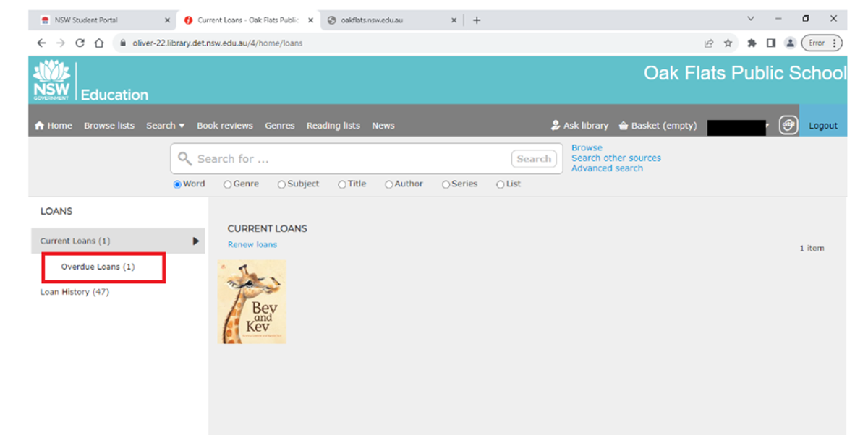Open the Book reviews menu item
The image size is (868, 435).
tap(224, 126)
